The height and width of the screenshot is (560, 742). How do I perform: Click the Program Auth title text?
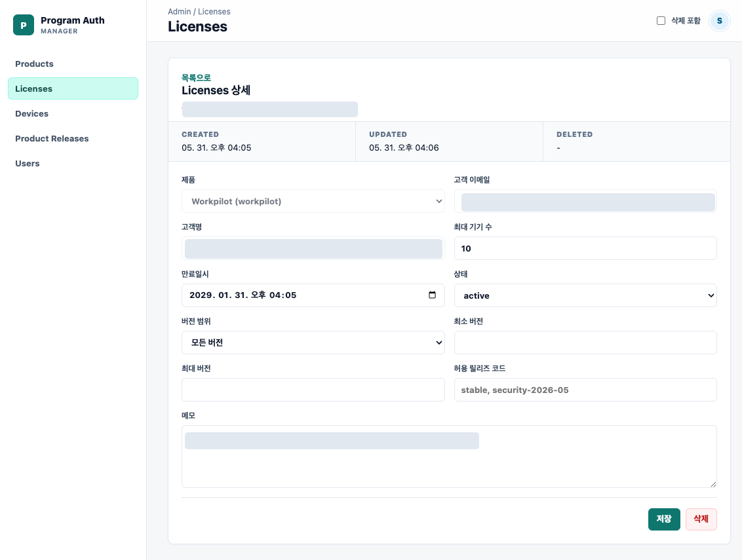tap(72, 20)
